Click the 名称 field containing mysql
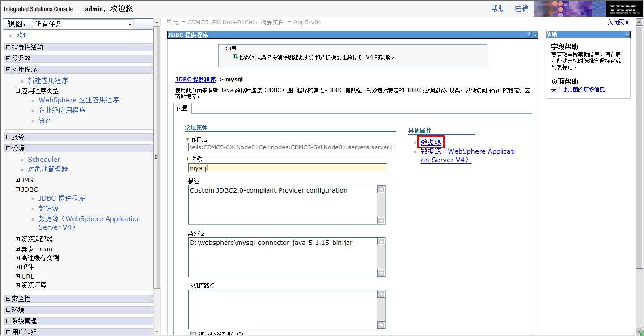The height and width of the screenshot is (336, 644). click(288, 168)
